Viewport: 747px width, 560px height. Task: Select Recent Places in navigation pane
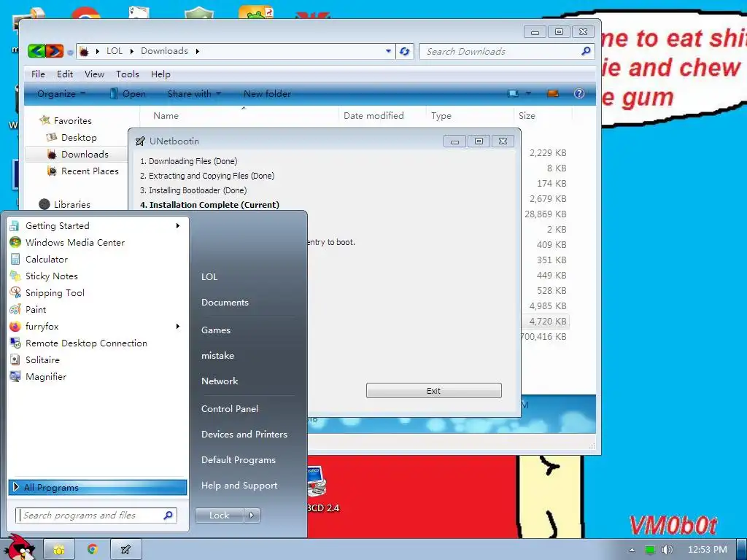90,171
